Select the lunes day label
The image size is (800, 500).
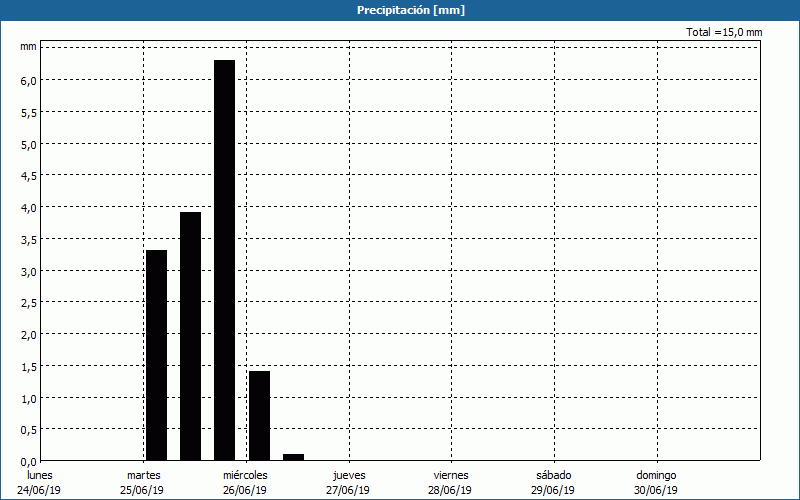[40, 475]
